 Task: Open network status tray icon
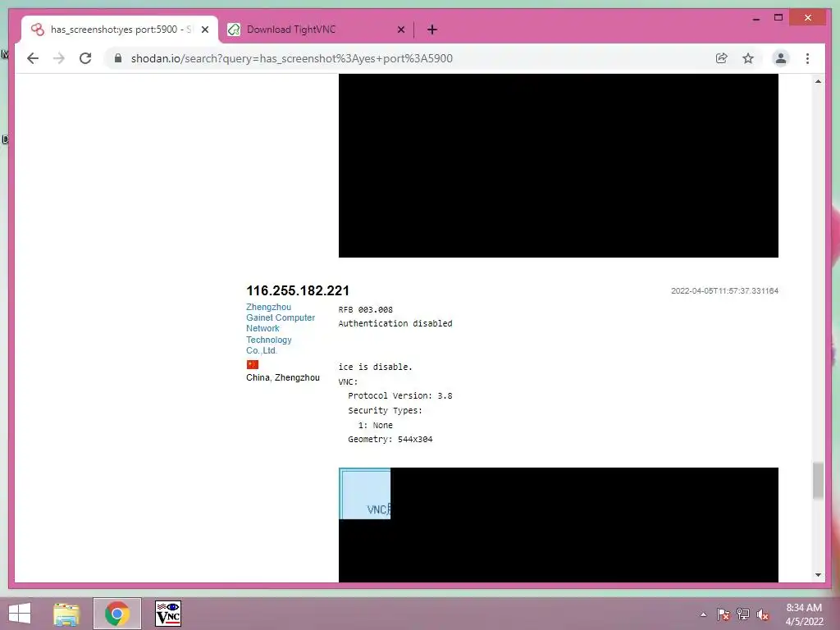click(743, 614)
